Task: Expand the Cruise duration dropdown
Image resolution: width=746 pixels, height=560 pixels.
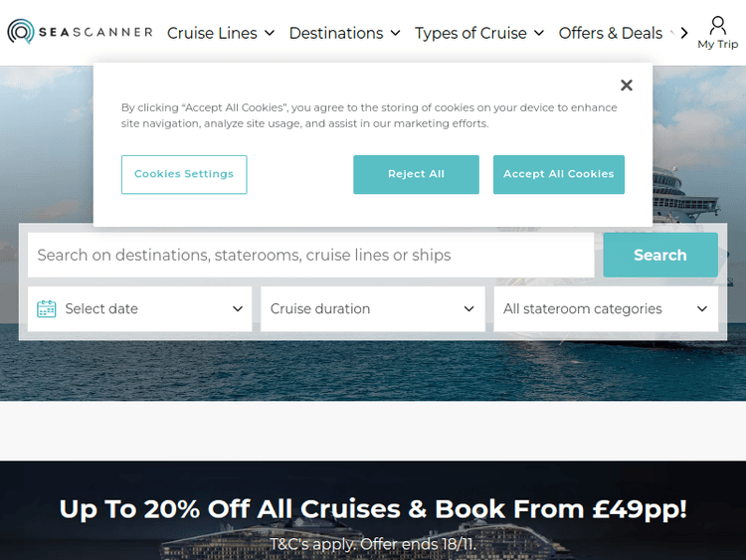Action: click(x=372, y=309)
